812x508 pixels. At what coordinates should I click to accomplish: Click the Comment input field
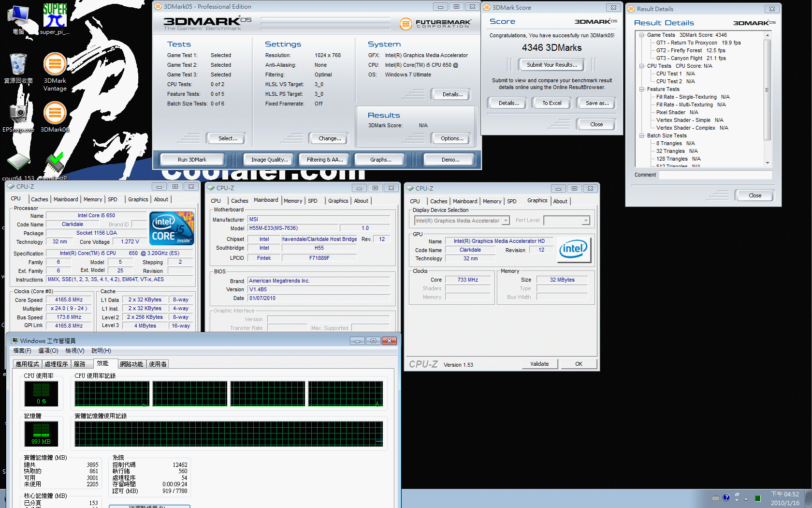[715, 175]
